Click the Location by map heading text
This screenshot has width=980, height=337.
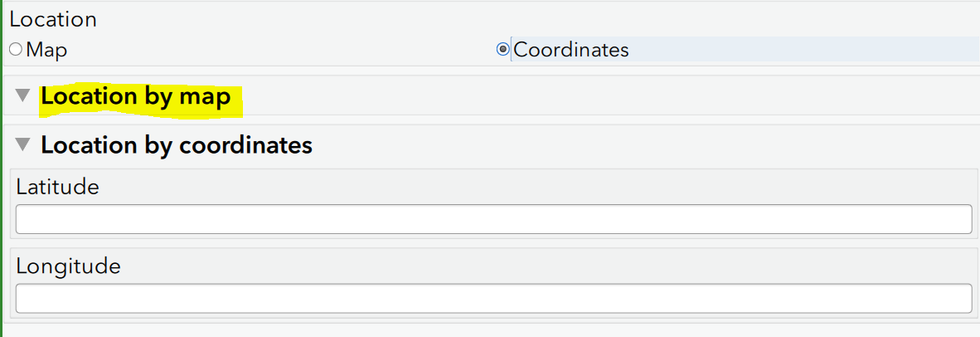coord(136,97)
